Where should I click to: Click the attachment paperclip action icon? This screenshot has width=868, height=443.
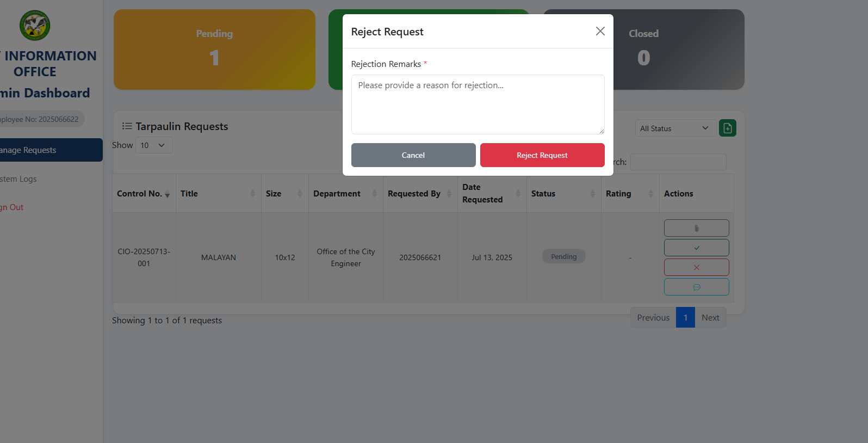(x=696, y=228)
